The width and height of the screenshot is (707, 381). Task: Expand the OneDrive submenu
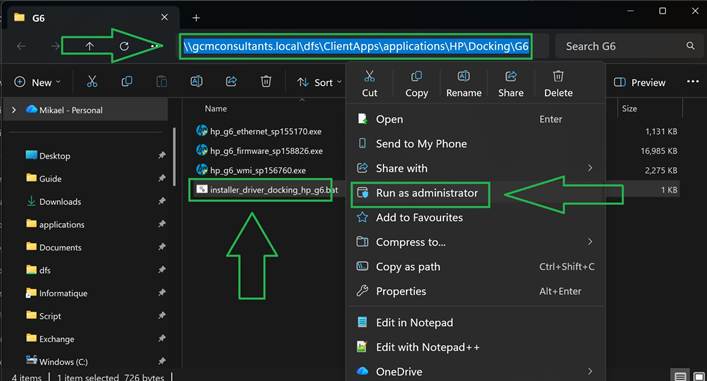590,372
